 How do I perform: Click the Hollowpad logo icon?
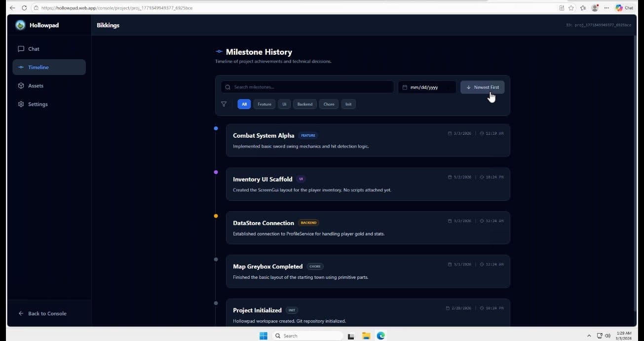point(20,25)
